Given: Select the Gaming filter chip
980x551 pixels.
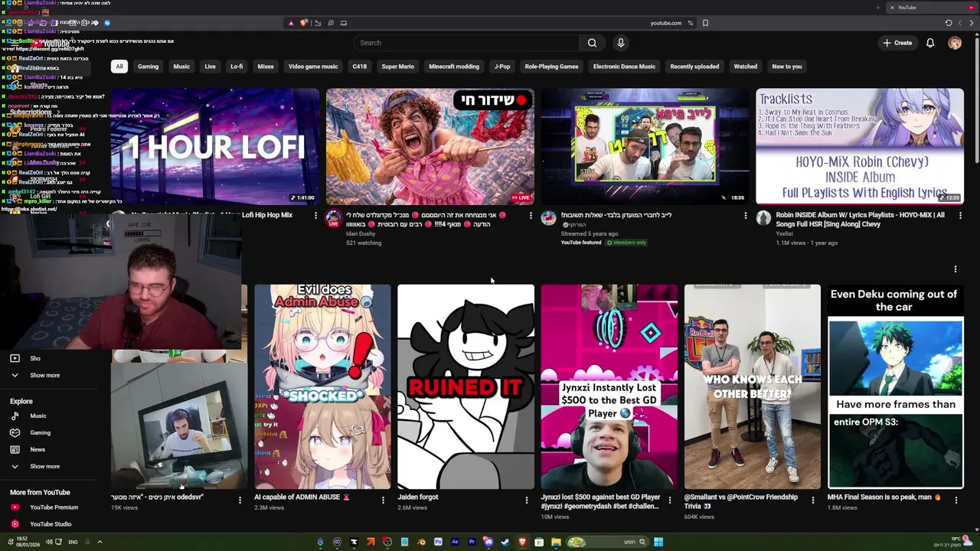Looking at the screenshot, I should [x=149, y=67].
